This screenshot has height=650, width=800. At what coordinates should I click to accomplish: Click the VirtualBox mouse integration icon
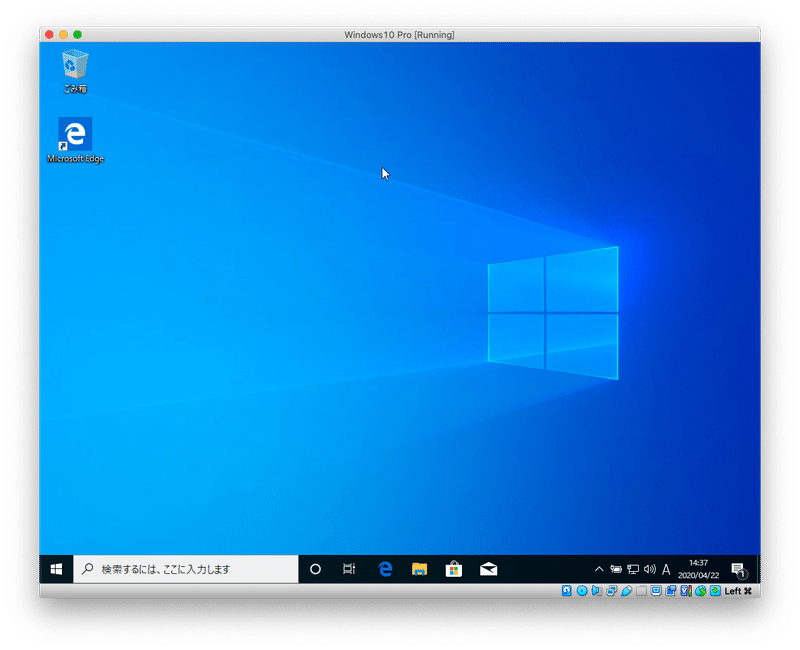[x=701, y=590]
